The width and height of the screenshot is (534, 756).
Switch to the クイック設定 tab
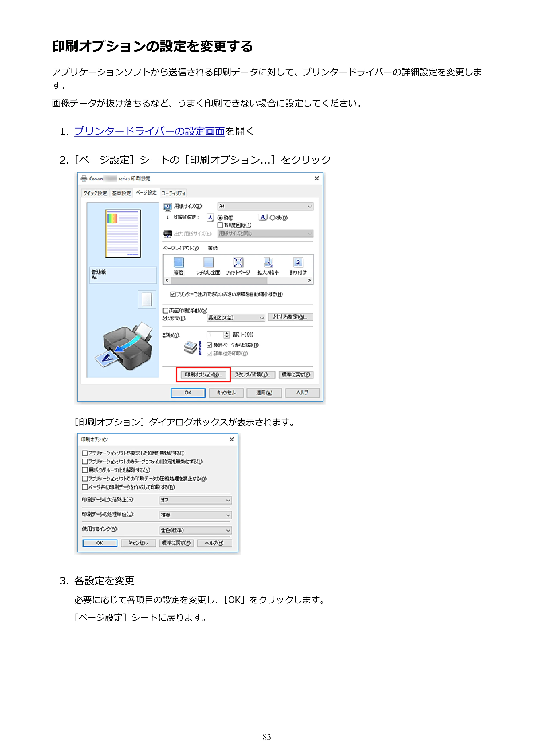(95, 193)
